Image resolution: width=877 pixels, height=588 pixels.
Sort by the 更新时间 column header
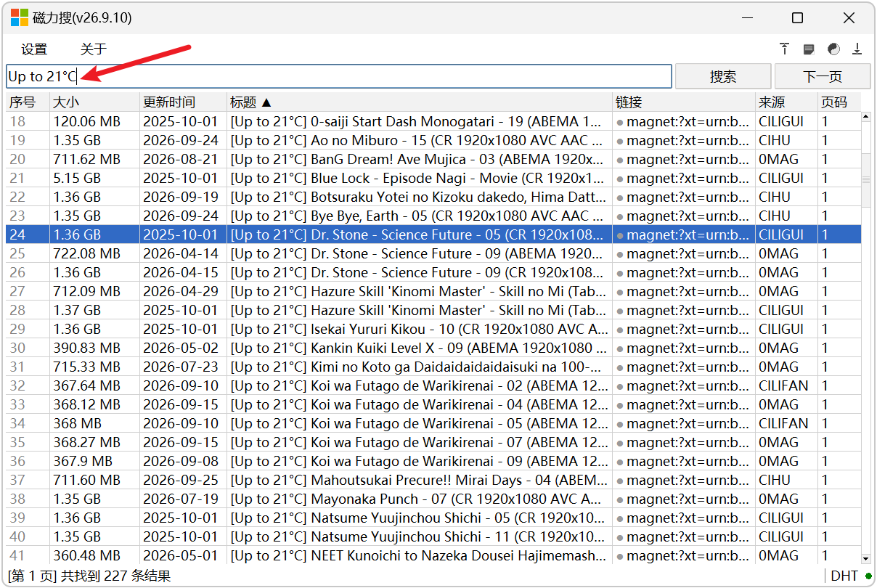tap(183, 102)
